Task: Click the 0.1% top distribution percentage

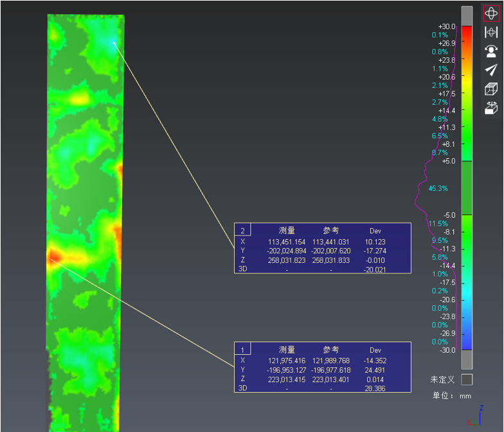Action: pos(440,35)
